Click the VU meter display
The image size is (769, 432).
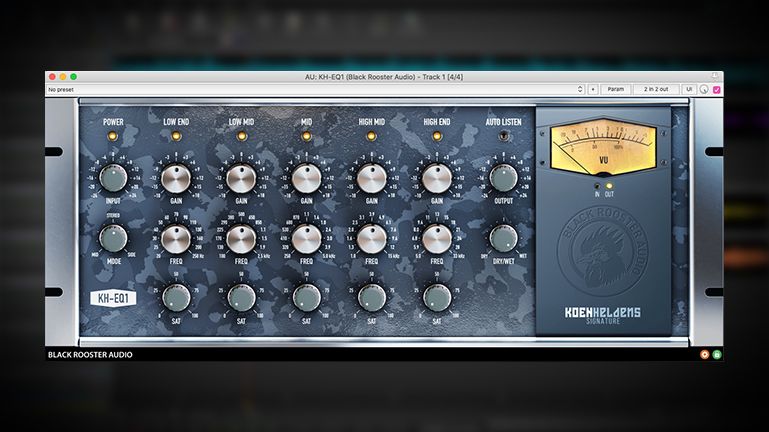[x=603, y=147]
